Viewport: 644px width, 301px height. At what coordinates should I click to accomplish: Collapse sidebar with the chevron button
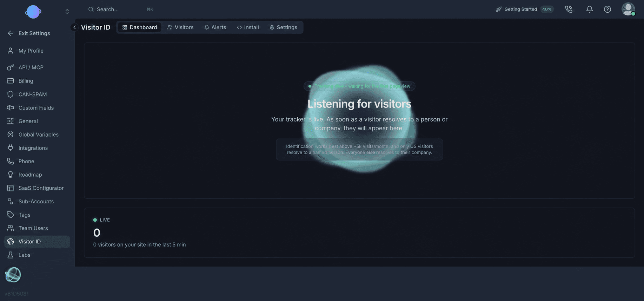point(74,27)
